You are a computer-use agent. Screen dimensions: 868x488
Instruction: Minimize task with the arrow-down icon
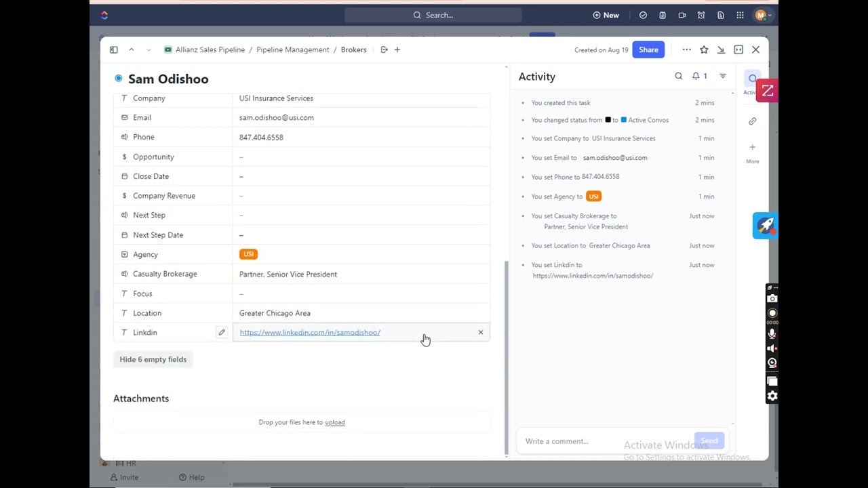click(721, 49)
